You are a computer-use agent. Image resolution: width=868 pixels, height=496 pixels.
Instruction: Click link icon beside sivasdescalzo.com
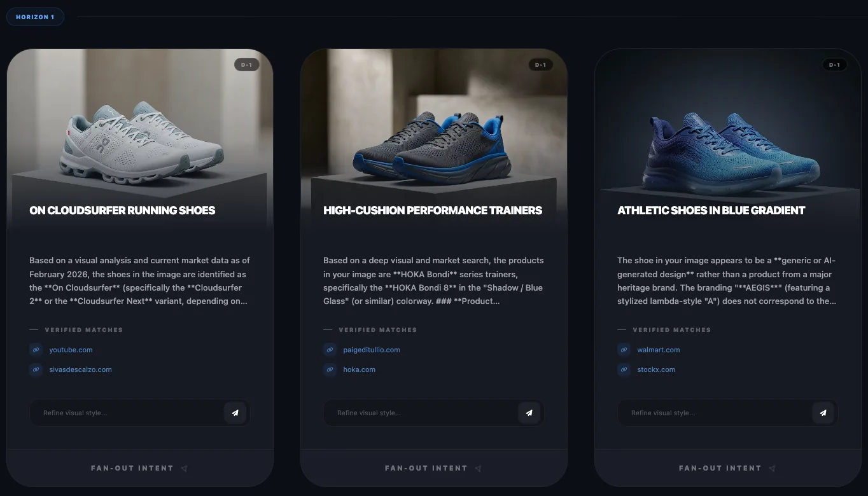[36, 369]
